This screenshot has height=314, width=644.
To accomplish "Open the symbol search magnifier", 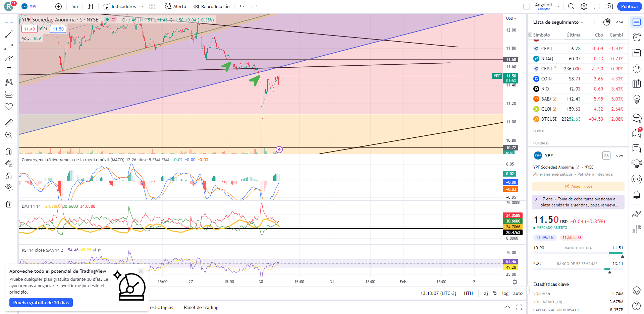I will [571, 6].
